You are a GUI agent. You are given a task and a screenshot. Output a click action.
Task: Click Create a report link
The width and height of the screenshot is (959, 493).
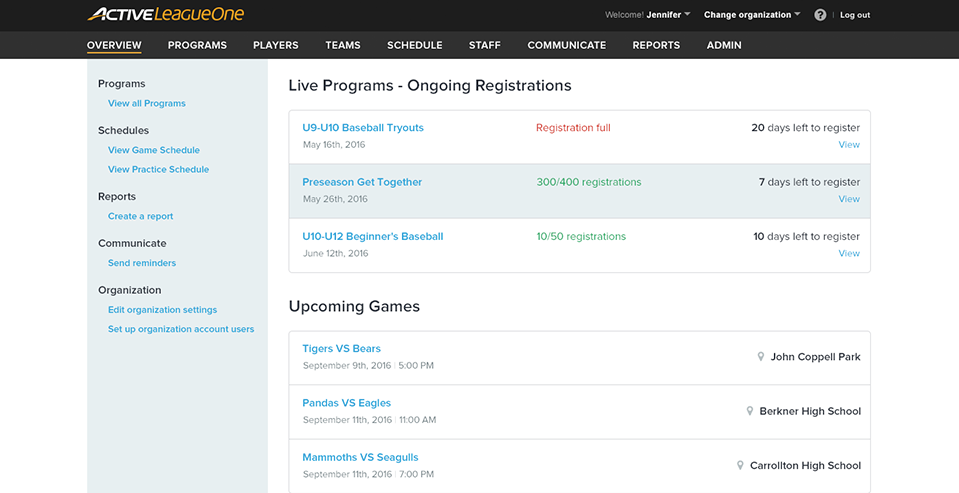[141, 216]
